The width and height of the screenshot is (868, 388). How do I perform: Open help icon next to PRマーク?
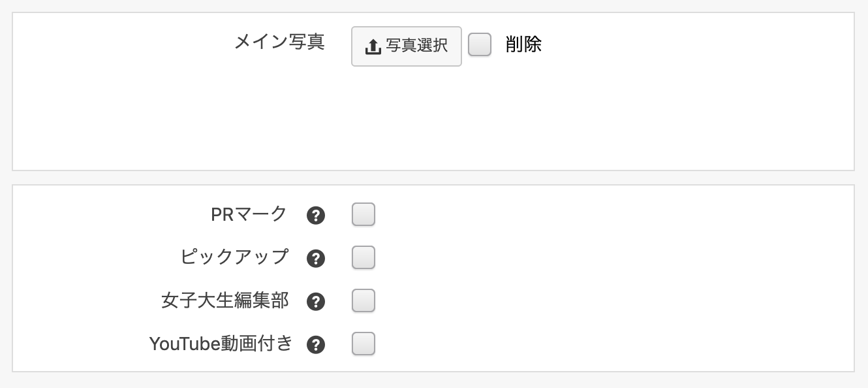[x=316, y=216]
